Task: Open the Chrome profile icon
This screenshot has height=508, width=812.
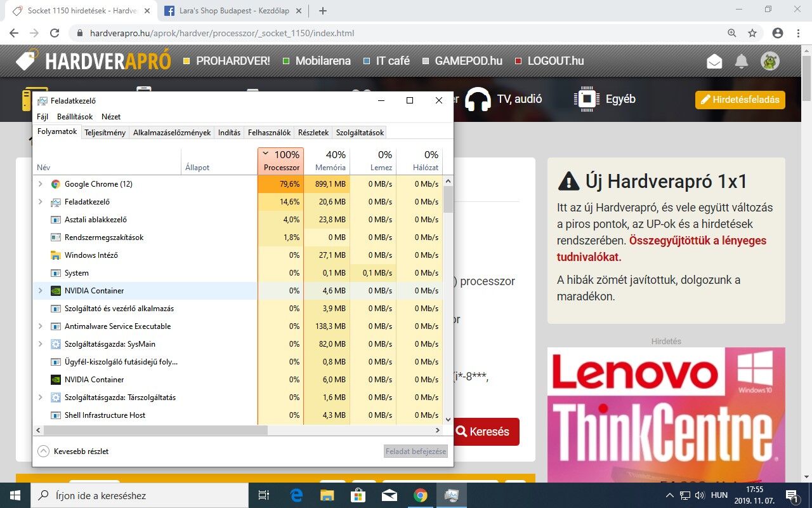Action: [x=778, y=33]
